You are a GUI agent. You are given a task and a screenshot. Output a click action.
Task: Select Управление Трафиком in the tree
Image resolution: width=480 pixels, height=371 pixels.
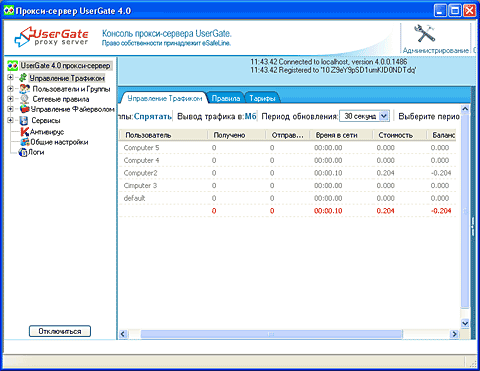(x=67, y=78)
